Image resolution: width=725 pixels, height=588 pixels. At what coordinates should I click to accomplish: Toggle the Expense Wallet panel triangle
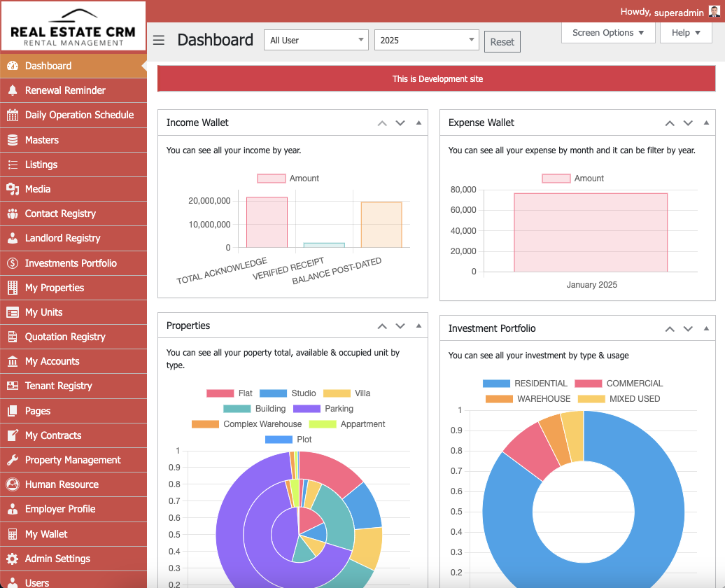click(x=706, y=122)
